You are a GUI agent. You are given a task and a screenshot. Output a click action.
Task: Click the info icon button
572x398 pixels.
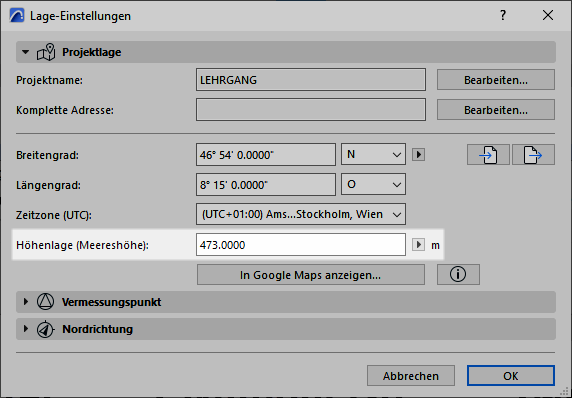point(458,274)
